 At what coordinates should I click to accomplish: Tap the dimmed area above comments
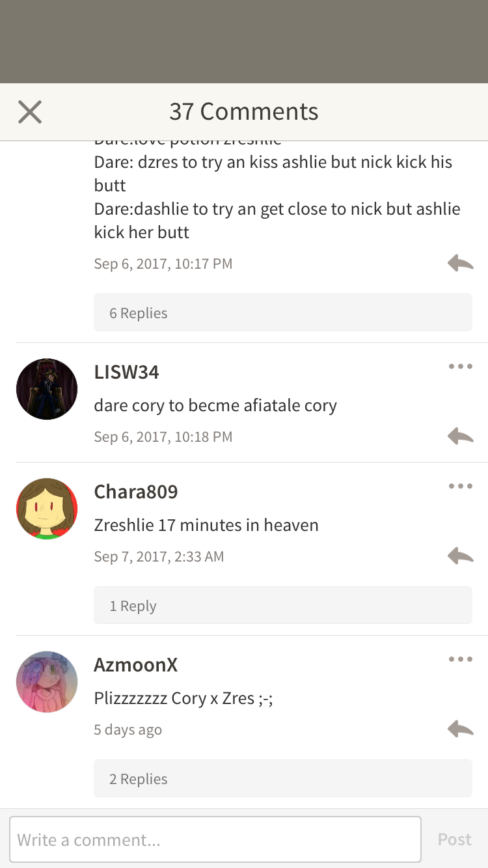244,42
